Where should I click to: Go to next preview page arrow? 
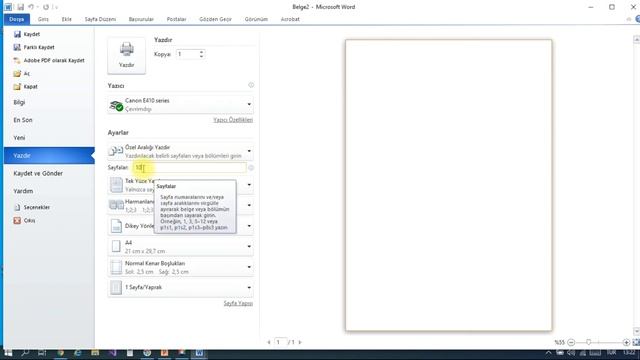coord(300,342)
